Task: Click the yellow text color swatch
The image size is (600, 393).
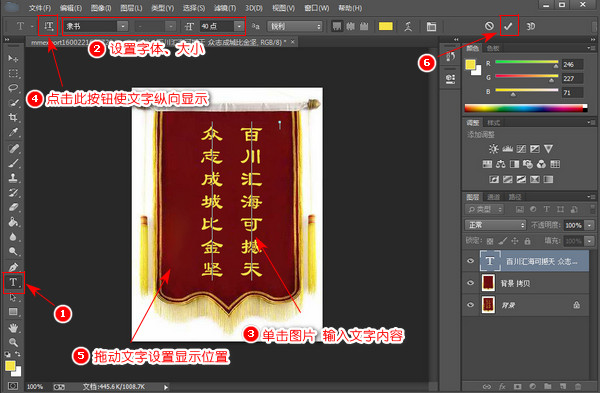Action: [x=385, y=26]
